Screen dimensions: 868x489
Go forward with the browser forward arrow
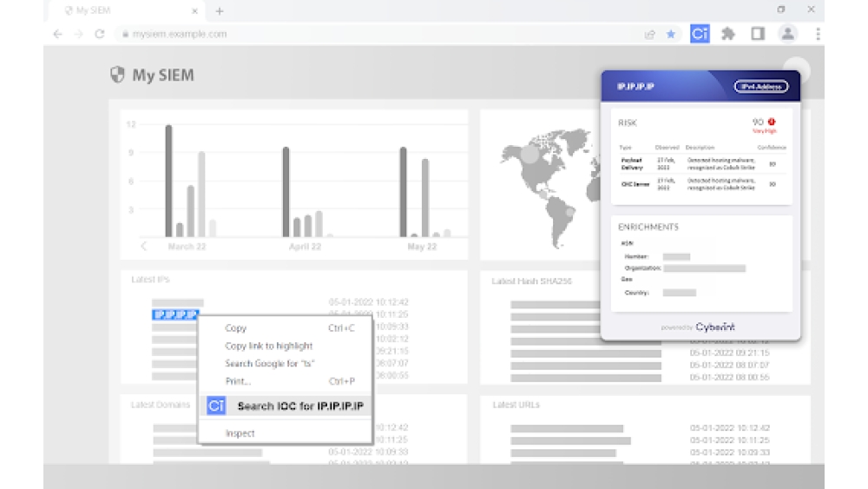(79, 34)
